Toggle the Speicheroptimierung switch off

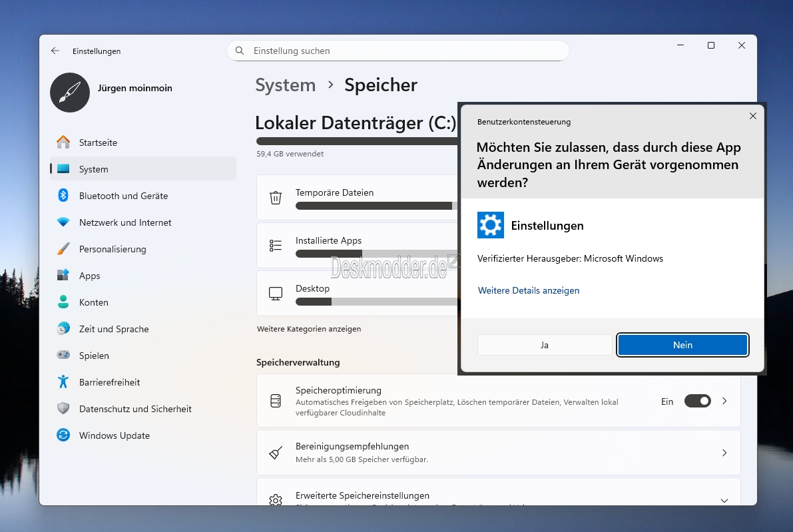tap(697, 401)
